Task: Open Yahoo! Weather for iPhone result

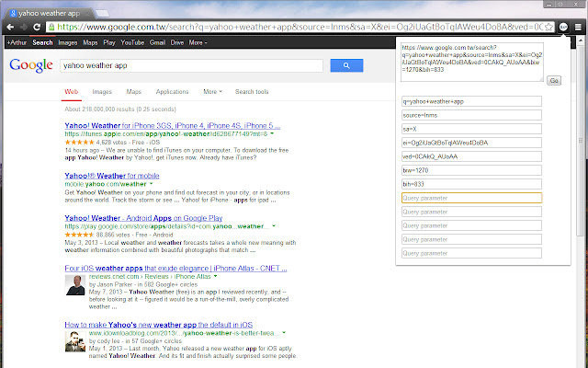Action: tap(172, 125)
